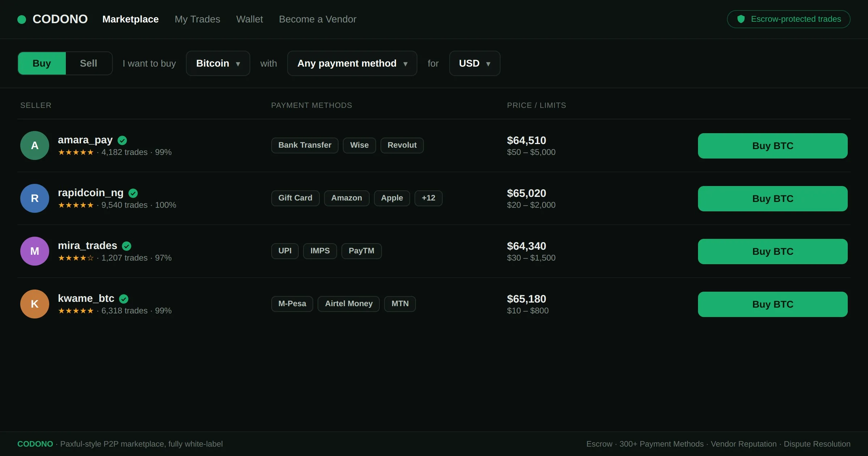Screen dimensions: 868x456
Task: Select Apple payment tag
Action: (392, 198)
